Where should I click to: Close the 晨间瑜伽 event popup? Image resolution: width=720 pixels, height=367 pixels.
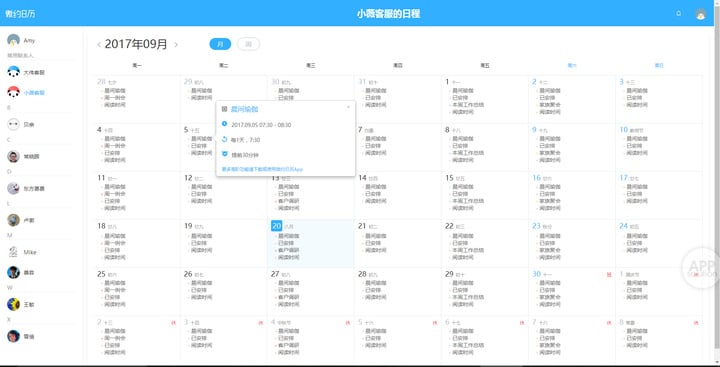tap(348, 107)
